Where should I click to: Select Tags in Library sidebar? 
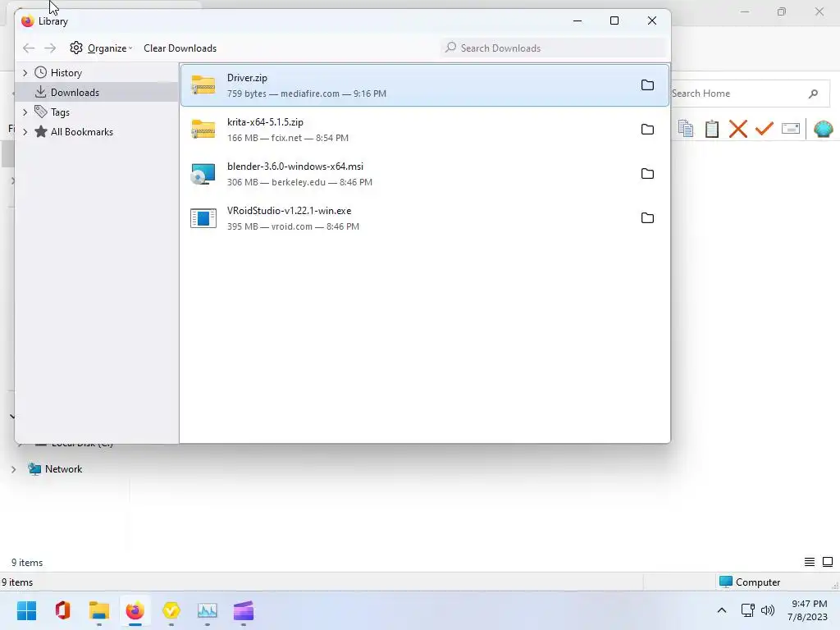[60, 112]
